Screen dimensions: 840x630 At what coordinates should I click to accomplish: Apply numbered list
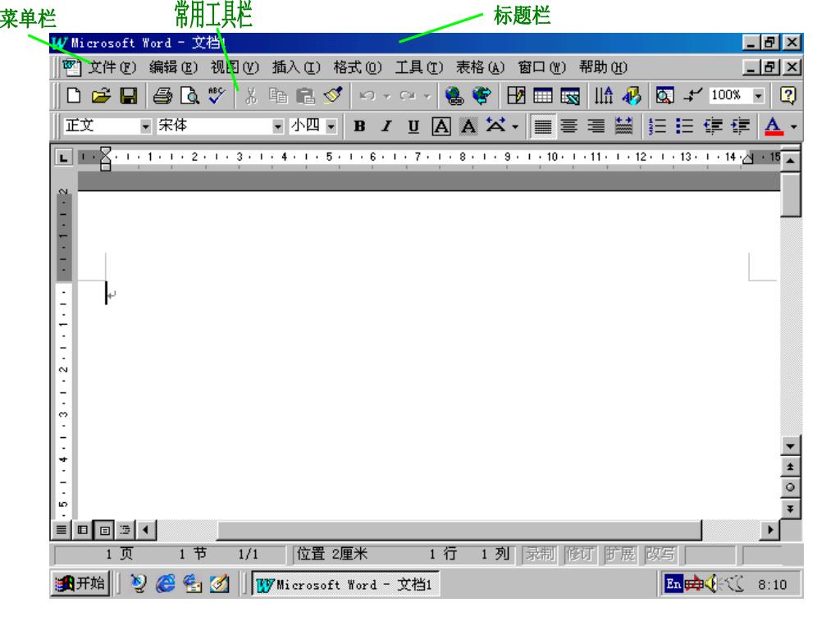657,126
